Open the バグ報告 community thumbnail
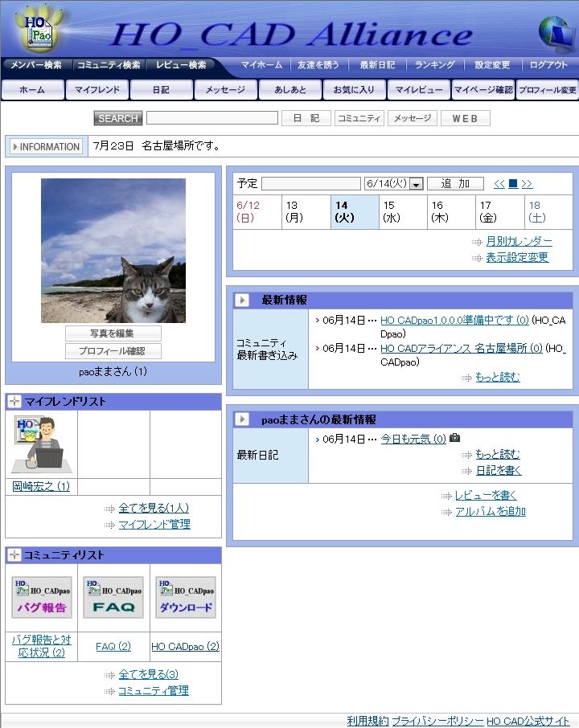 pos(42,598)
